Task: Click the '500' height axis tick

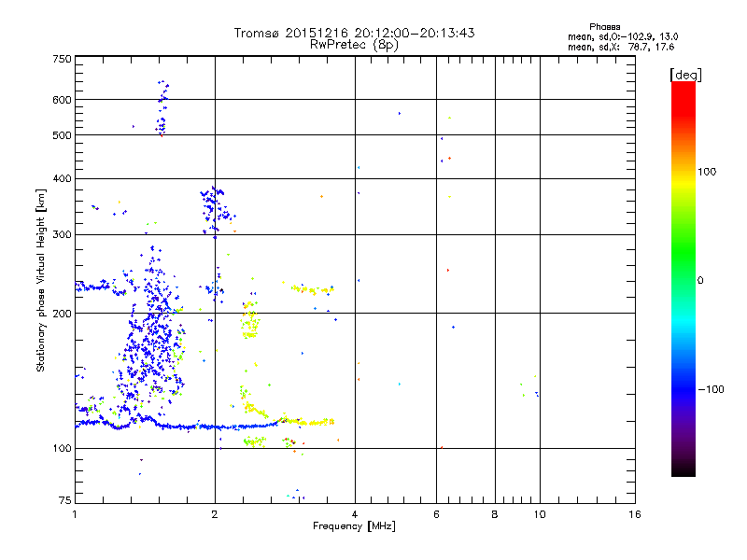Action: 62,135
